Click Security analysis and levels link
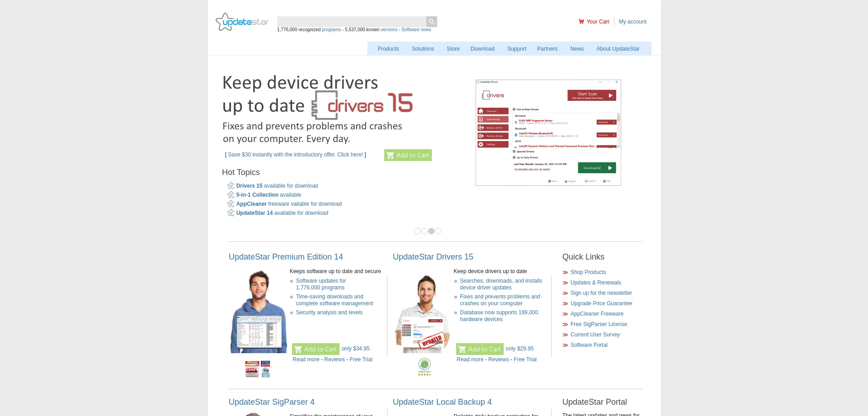The height and width of the screenshot is (416, 868). 329,312
